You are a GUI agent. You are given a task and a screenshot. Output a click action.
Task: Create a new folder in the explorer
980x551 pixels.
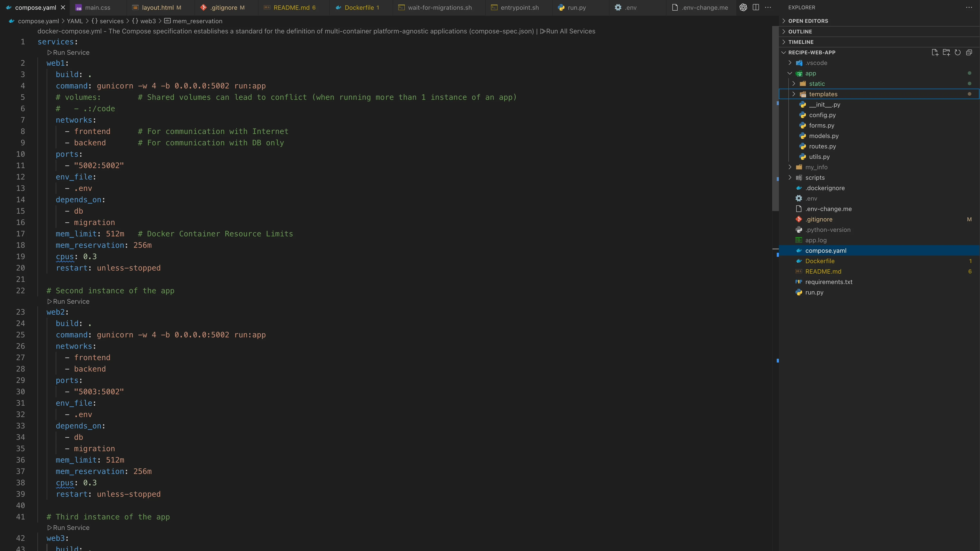[947, 52]
